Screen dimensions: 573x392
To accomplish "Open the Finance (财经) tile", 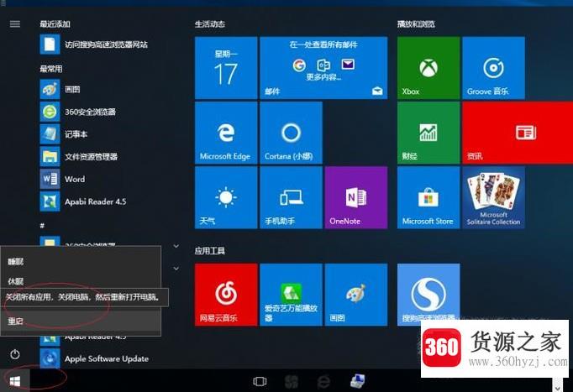I will pos(428,133).
